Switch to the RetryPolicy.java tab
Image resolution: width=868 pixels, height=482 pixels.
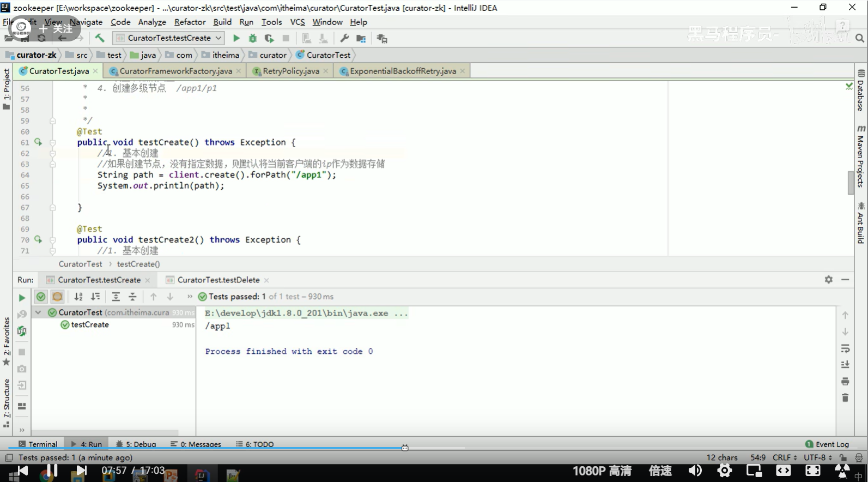coord(291,71)
